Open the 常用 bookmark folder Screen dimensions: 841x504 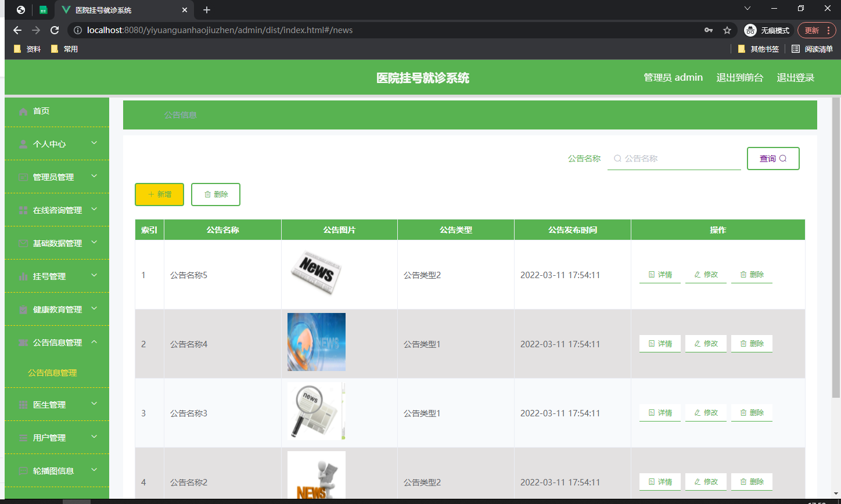point(65,49)
